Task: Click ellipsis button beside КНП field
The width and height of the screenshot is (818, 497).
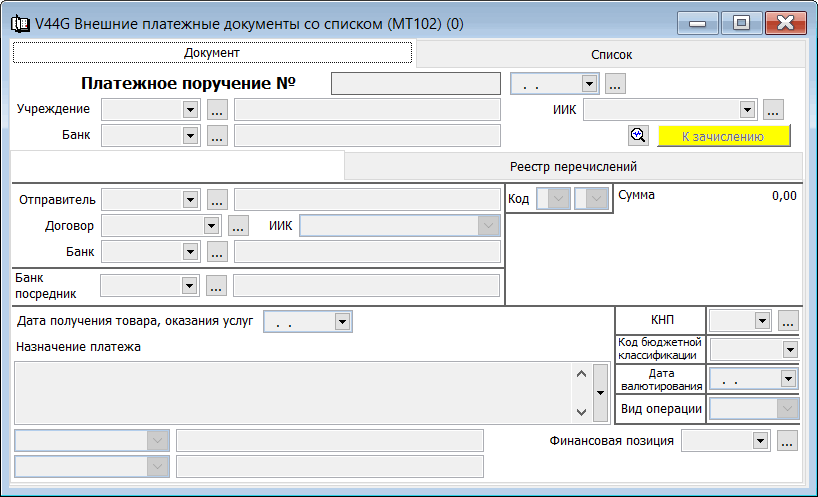Action: 788,321
